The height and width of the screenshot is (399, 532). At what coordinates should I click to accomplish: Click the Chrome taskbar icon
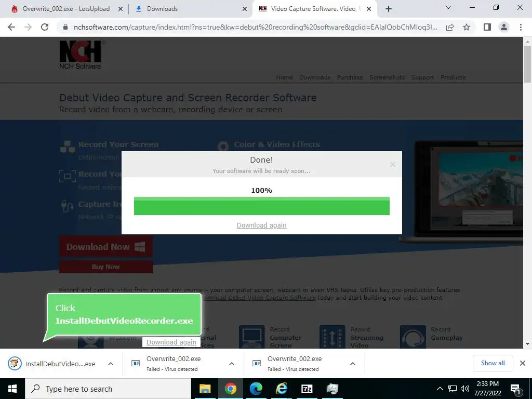[x=230, y=389]
